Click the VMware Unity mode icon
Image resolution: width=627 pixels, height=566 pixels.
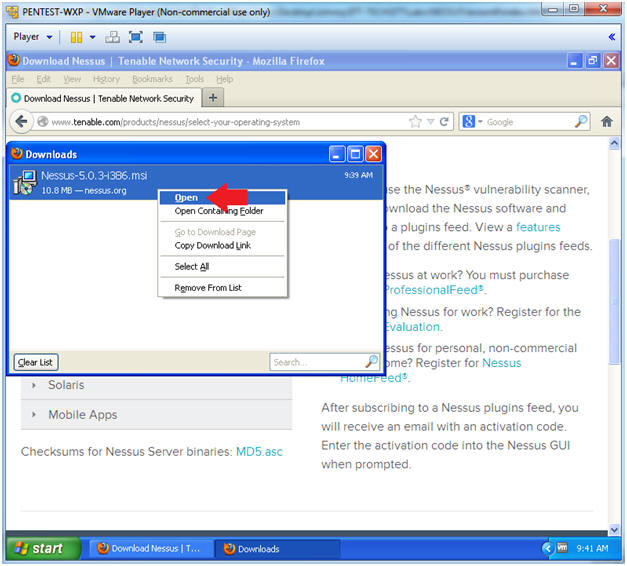(x=160, y=37)
